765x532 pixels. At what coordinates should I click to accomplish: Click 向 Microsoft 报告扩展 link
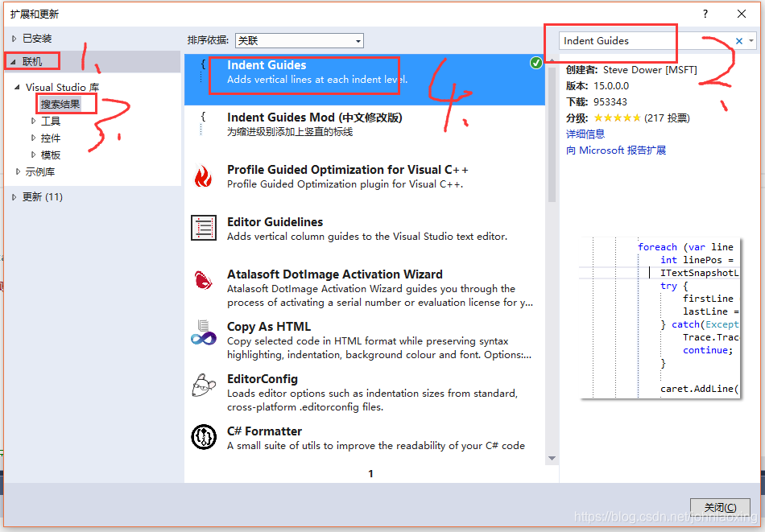click(616, 151)
